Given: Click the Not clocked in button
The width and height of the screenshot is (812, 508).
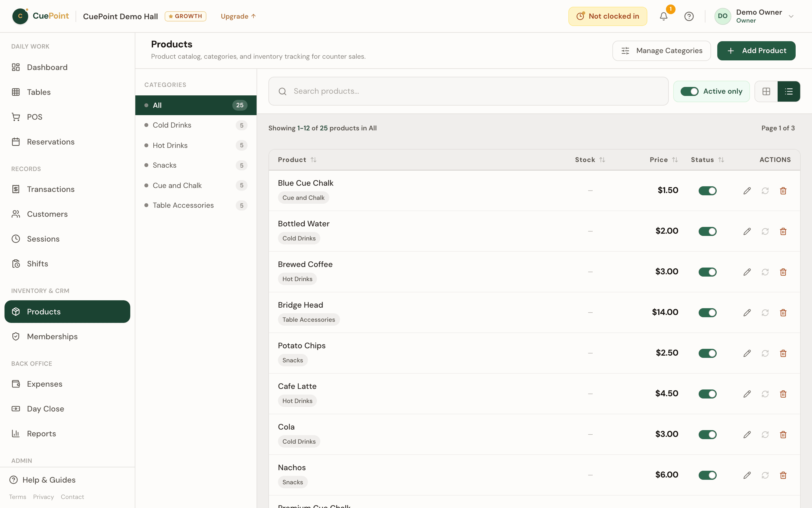Looking at the screenshot, I should tap(608, 16).
